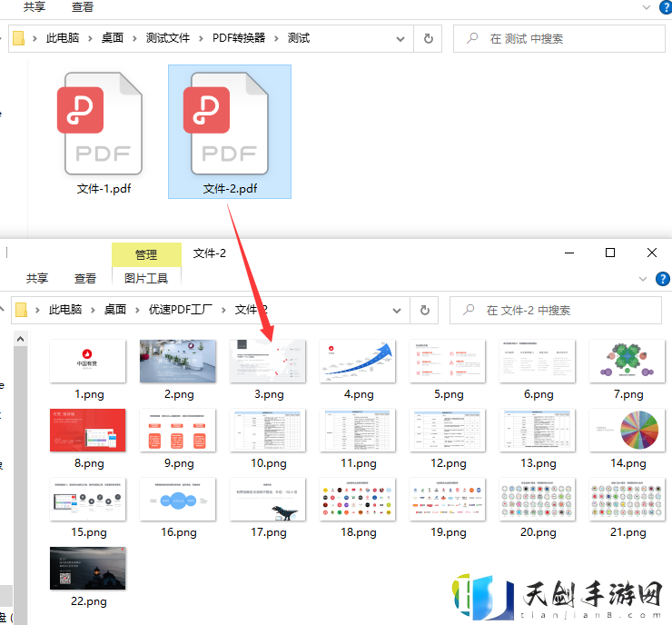This screenshot has width=672, height=625.
Task: Refresh the 测试 folder in upper window
Action: (428, 38)
